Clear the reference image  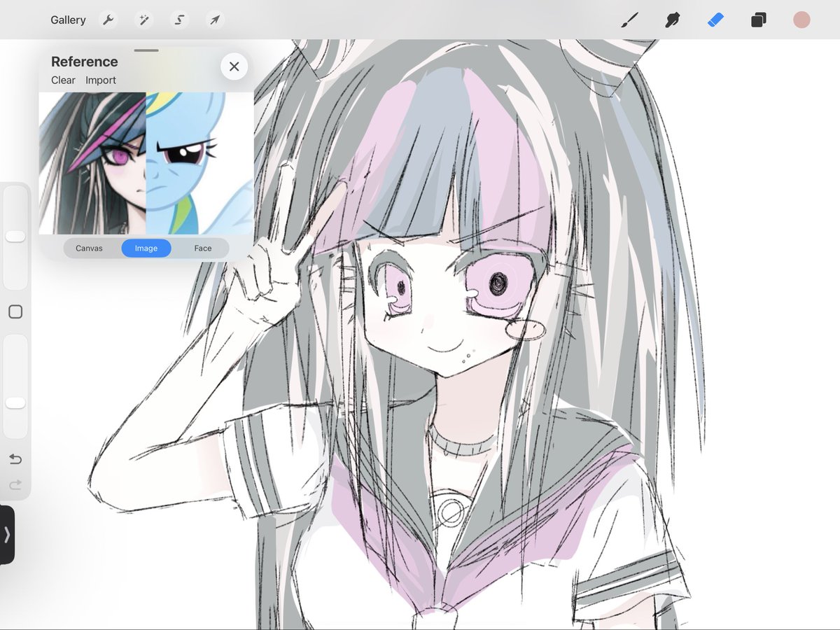coord(63,80)
